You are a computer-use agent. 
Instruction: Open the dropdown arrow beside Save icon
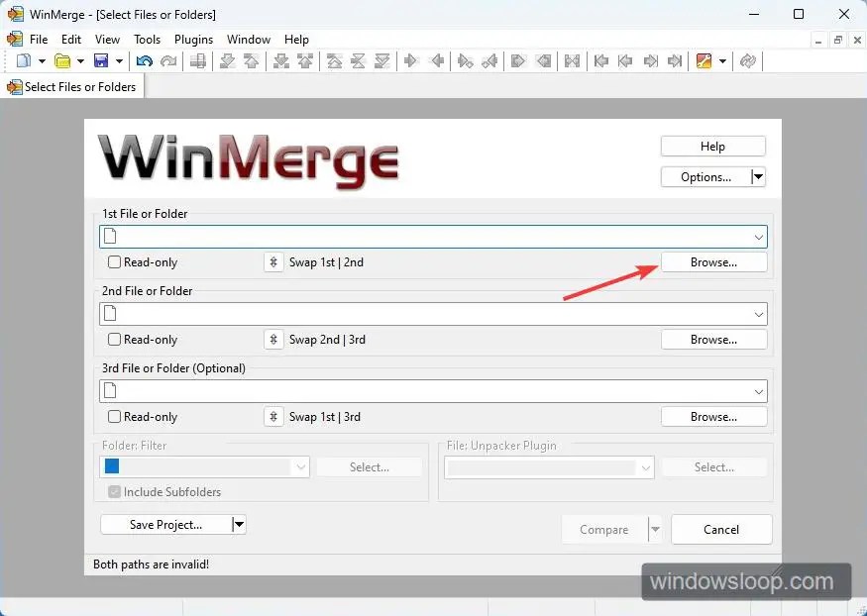(119, 60)
